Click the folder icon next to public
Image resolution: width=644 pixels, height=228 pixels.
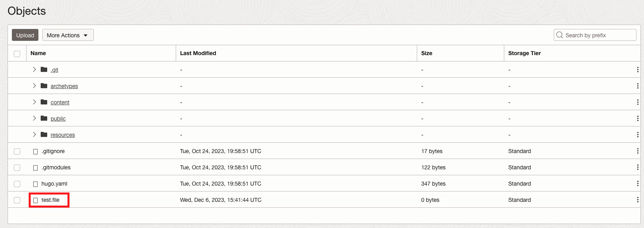(x=44, y=119)
